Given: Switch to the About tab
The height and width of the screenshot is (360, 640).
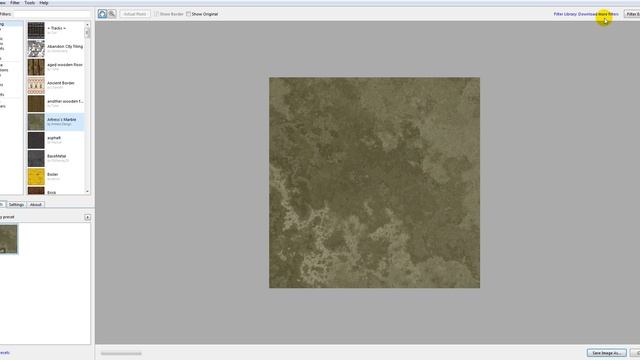Looking at the screenshot, I should click(x=36, y=204).
